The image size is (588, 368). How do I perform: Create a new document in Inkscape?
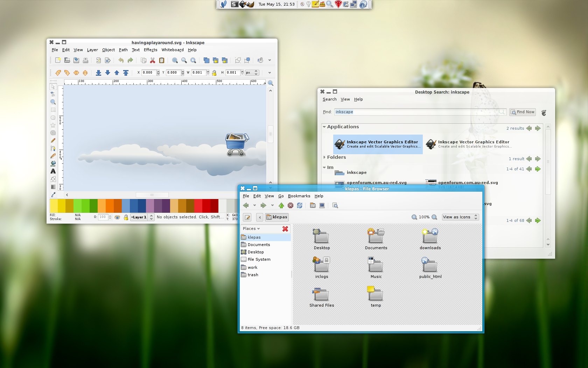coord(58,60)
